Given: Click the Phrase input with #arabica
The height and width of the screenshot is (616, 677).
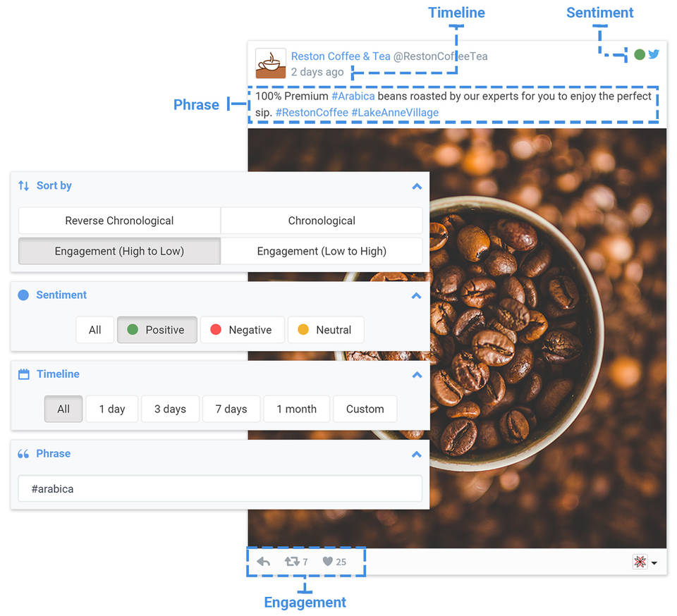Looking at the screenshot, I should pyautogui.click(x=220, y=488).
